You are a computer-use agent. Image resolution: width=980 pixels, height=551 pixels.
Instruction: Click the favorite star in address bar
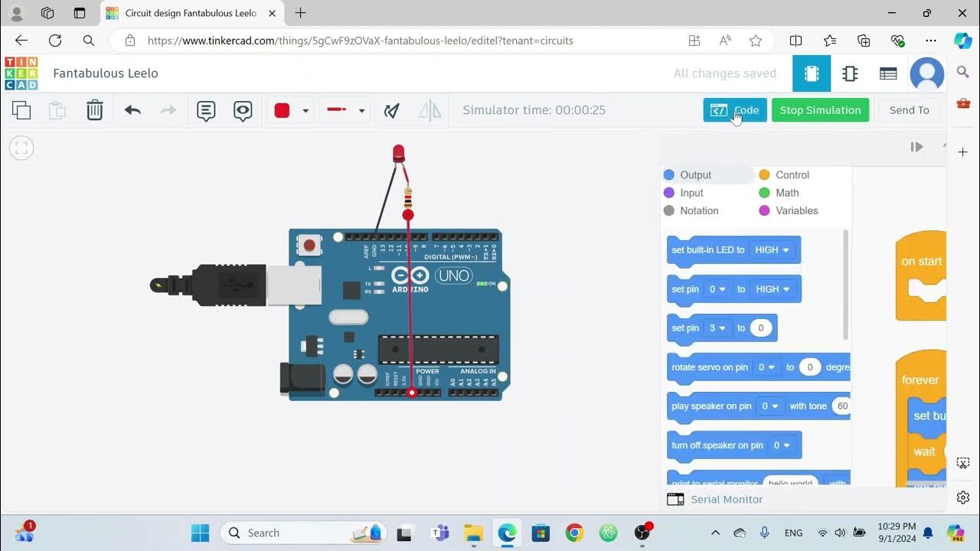[x=756, y=41]
